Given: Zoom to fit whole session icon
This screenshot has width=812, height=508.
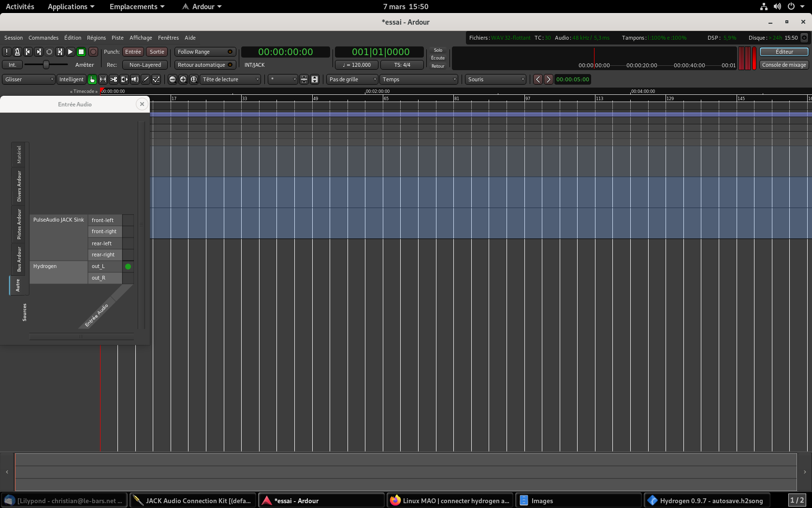Looking at the screenshot, I should pyautogui.click(x=194, y=79).
